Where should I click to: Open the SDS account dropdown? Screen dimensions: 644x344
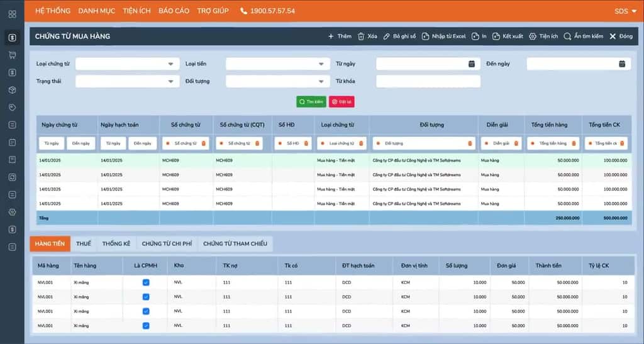pos(626,11)
